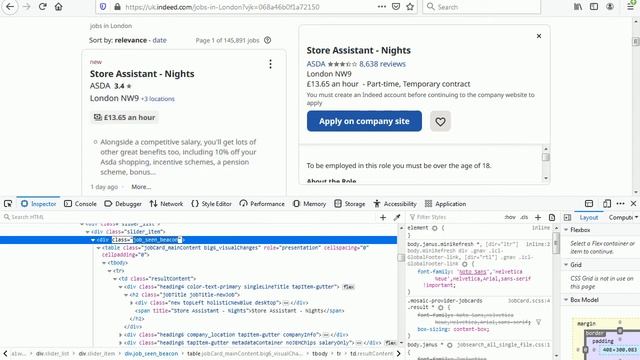Focus the Filter Styles field

coord(455,217)
